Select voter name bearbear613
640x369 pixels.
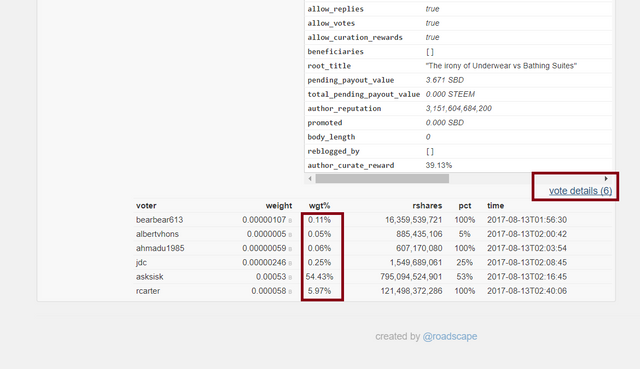click(159, 220)
